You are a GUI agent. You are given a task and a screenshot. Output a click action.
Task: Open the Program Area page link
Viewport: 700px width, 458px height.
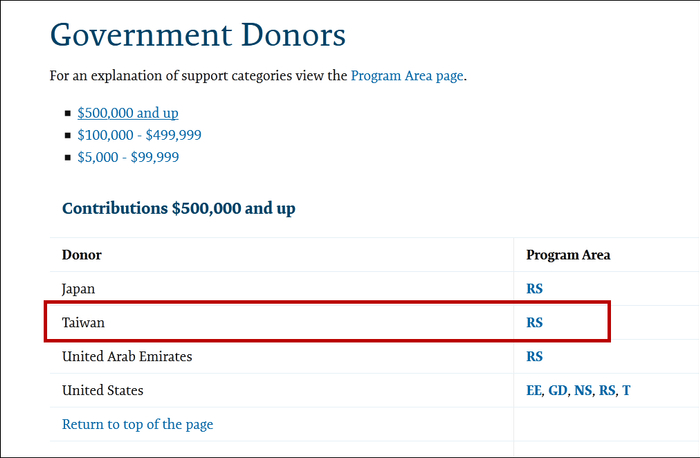tap(407, 76)
